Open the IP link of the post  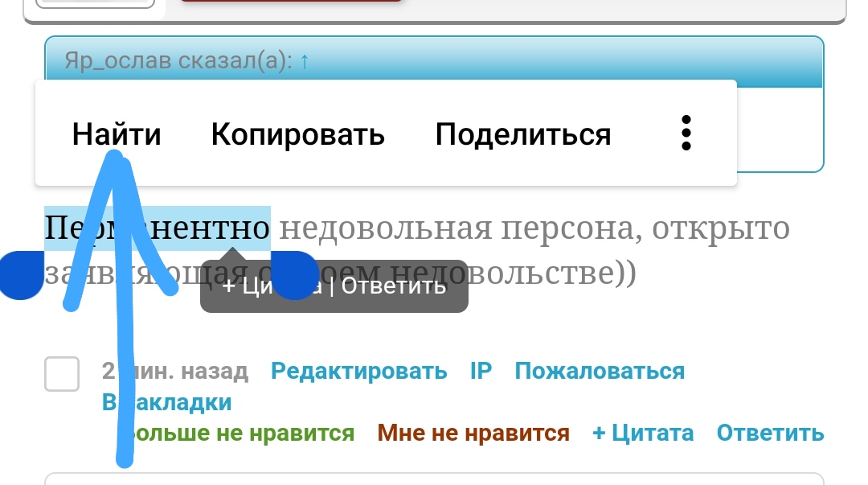(481, 372)
